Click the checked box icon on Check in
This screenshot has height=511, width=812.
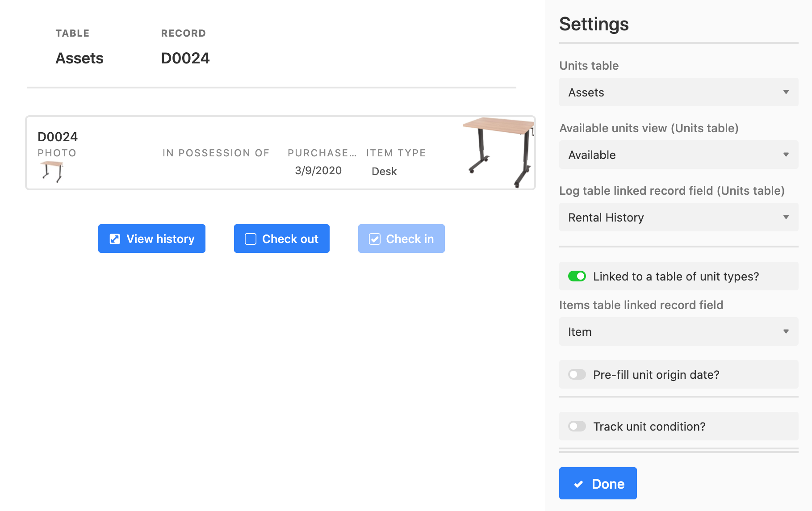pos(374,239)
